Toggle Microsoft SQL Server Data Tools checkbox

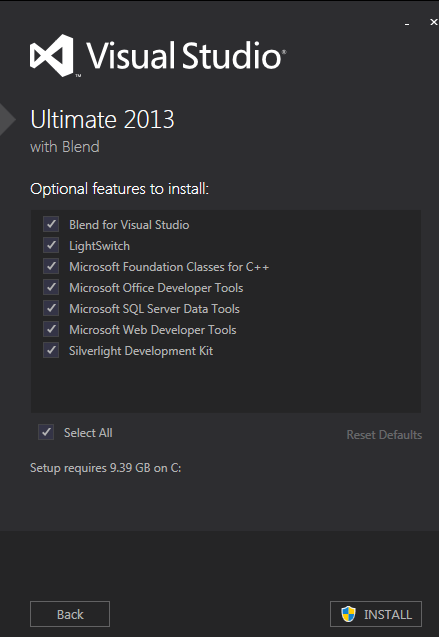(51, 308)
